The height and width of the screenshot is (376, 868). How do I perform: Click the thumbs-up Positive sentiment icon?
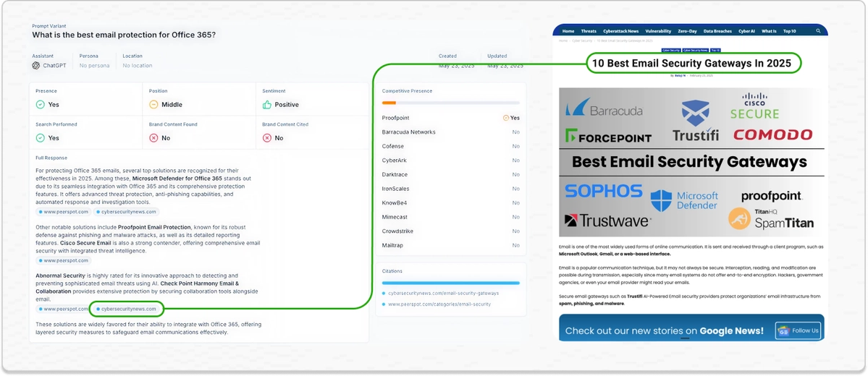point(267,105)
